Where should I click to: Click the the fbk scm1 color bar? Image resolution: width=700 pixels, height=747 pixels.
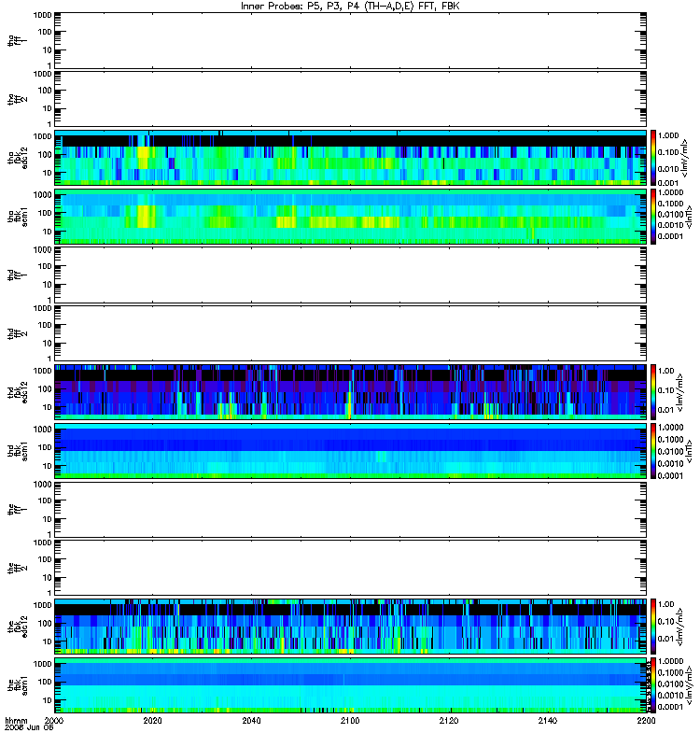(653, 685)
